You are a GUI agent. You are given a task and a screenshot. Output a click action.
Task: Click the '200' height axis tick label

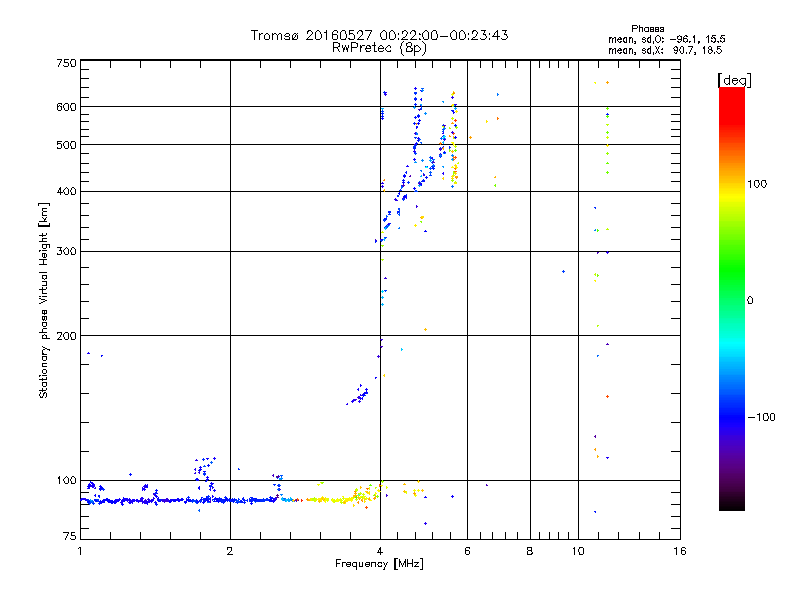point(66,336)
